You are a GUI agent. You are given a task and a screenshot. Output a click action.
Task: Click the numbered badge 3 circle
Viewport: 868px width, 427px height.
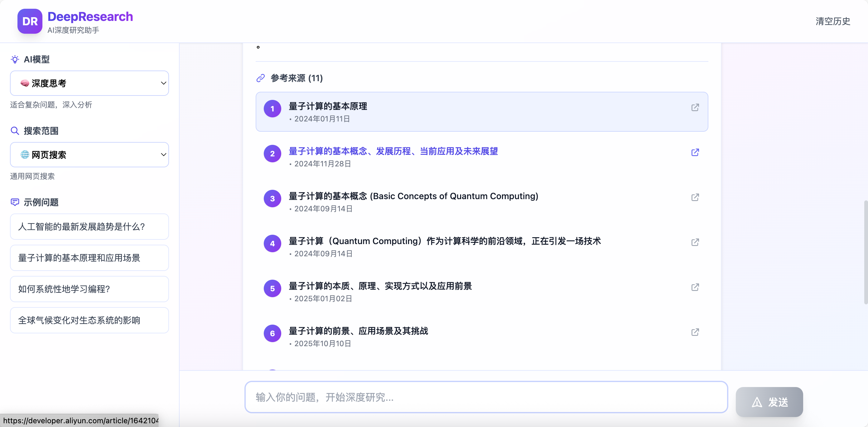coord(272,199)
